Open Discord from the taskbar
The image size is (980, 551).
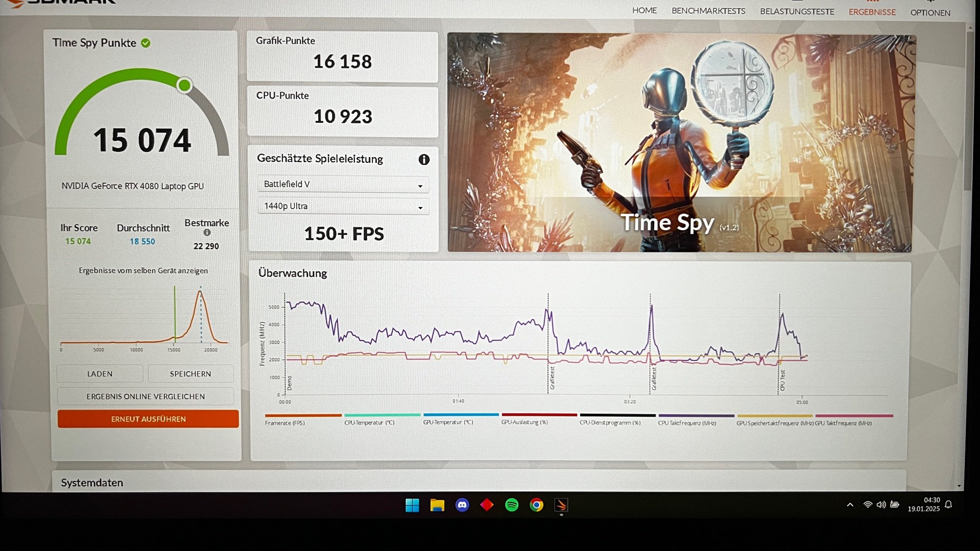(462, 505)
